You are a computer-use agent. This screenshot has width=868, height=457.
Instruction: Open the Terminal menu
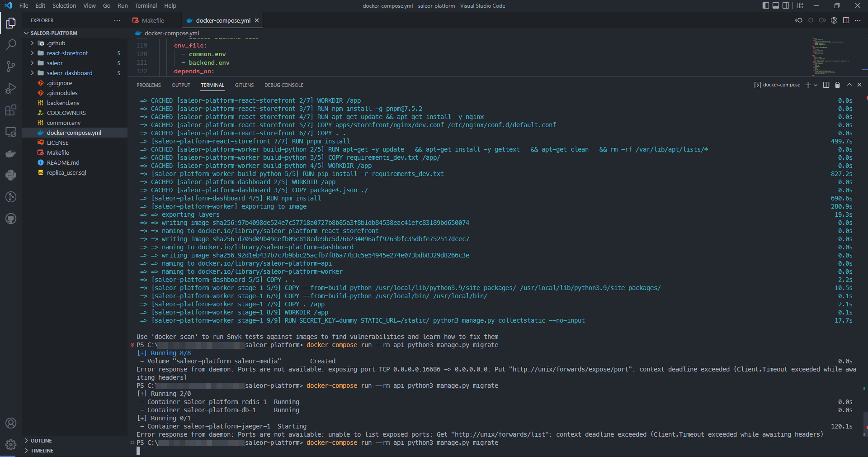[x=146, y=5]
